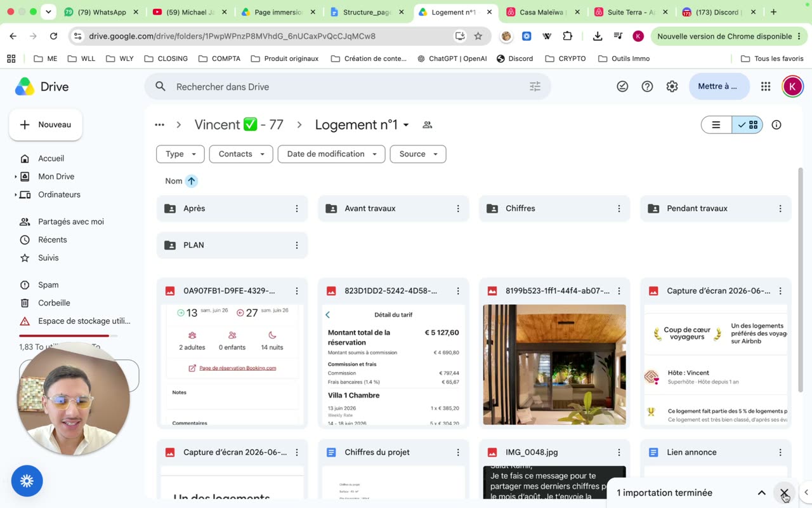
Task: Open the Détail du tarif image thumbnail
Action: pos(393,364)
